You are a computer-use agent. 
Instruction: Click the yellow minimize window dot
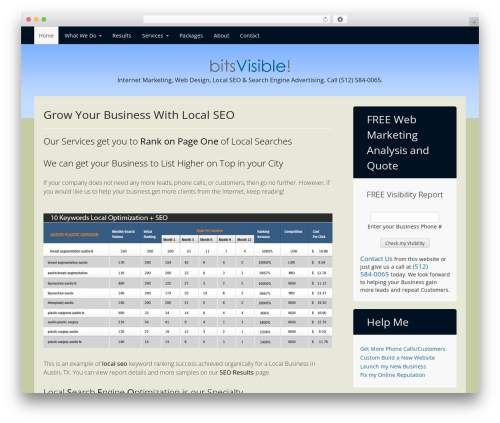pyautogui.click(x=36, y=19)
